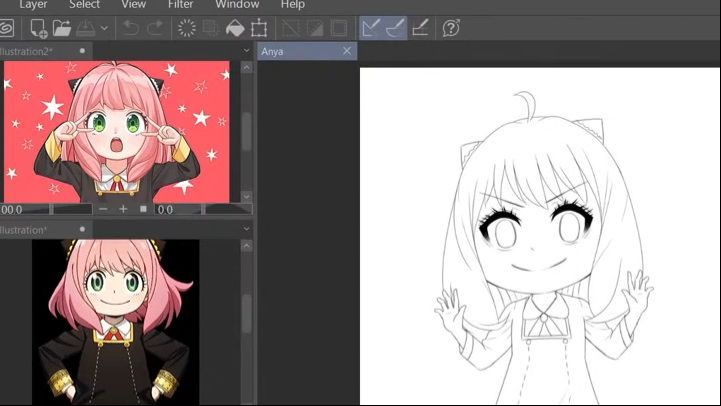
Task: Select the lower Illustration sub view tab
Action: pos(46,229)
